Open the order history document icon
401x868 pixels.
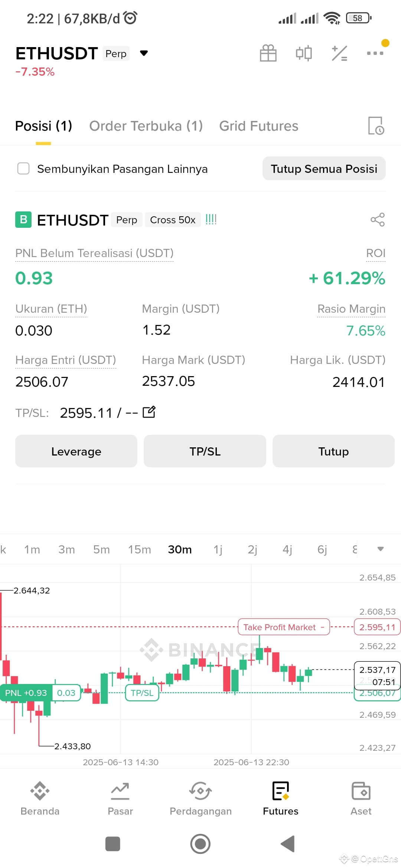(376, 126)
